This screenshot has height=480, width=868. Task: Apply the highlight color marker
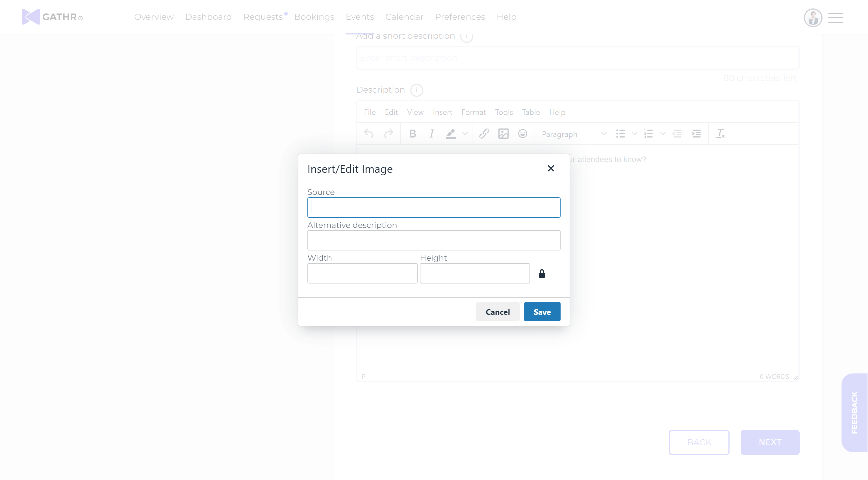click(x=450, y=134)
